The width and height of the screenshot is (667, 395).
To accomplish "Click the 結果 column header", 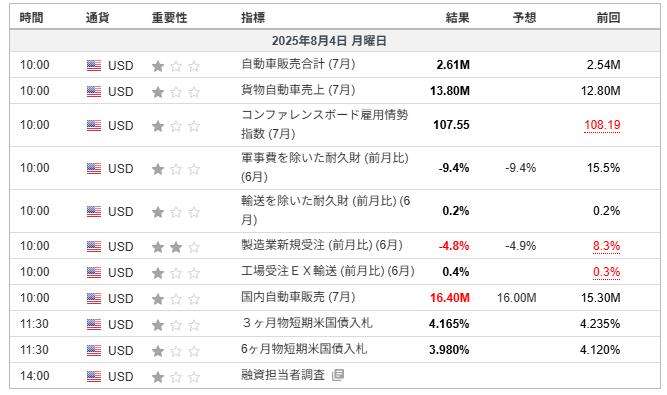I will [458, 18].
